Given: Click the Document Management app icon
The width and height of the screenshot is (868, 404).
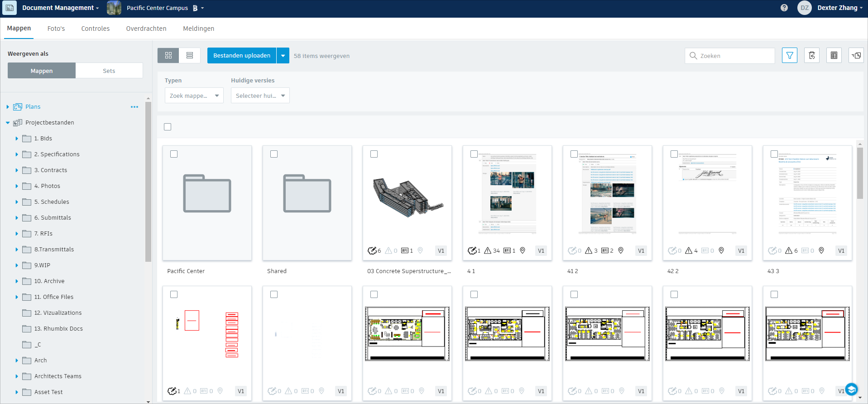Looking at the screenshot, I should pos(10,8).
